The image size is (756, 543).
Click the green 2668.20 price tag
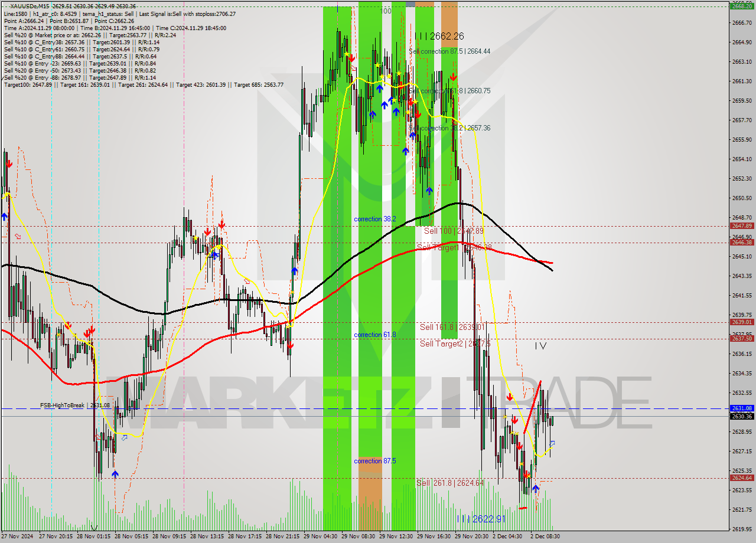[x=741, y=6]
